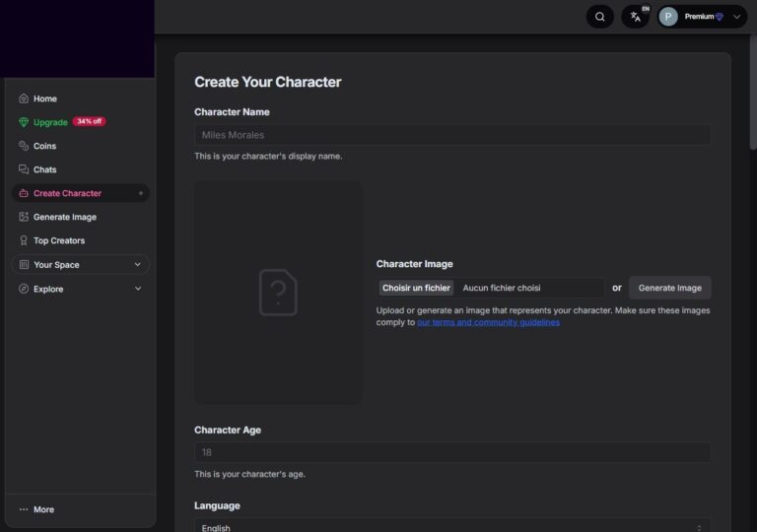Click the 34% off badge
Image resolution: width=757 pixels, height=532 pixels.
[90, 121]
